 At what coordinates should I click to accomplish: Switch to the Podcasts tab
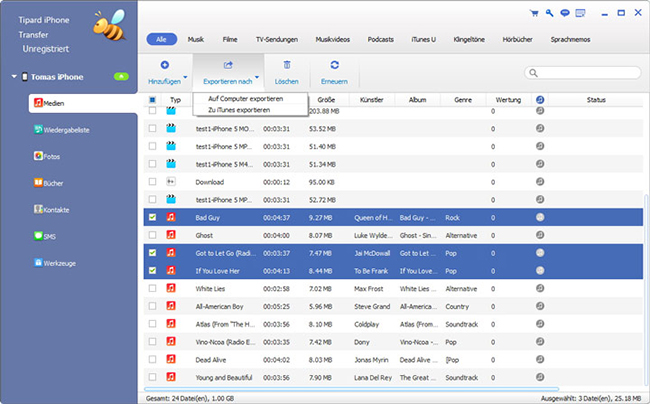382,39
